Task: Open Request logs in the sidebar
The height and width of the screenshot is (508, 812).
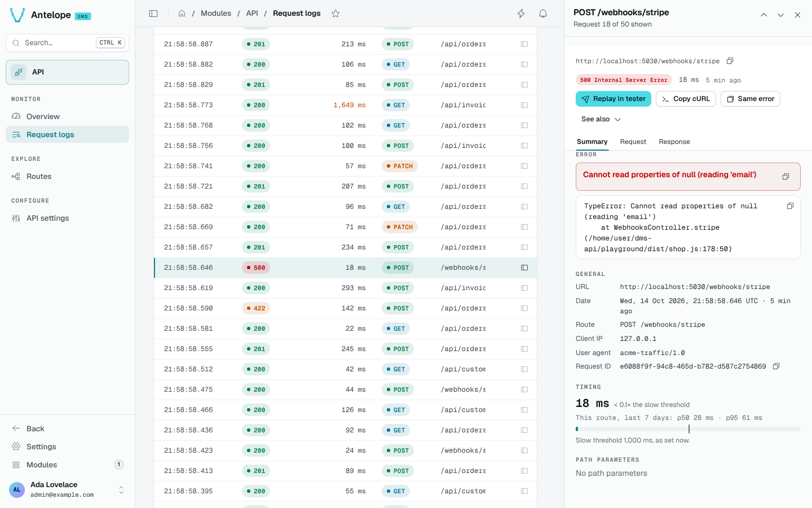Action: [67, 134]
